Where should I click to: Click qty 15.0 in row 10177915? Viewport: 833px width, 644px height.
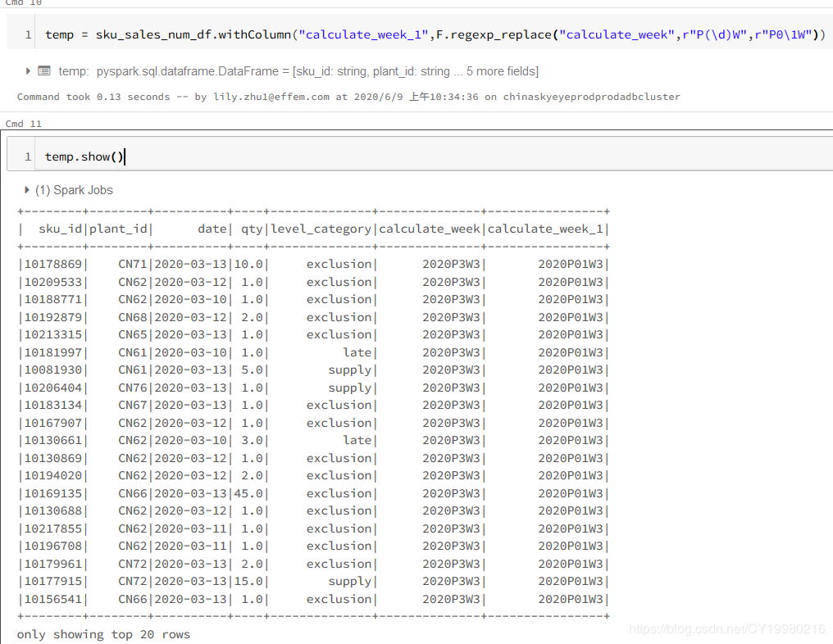[x=248, y=582]
